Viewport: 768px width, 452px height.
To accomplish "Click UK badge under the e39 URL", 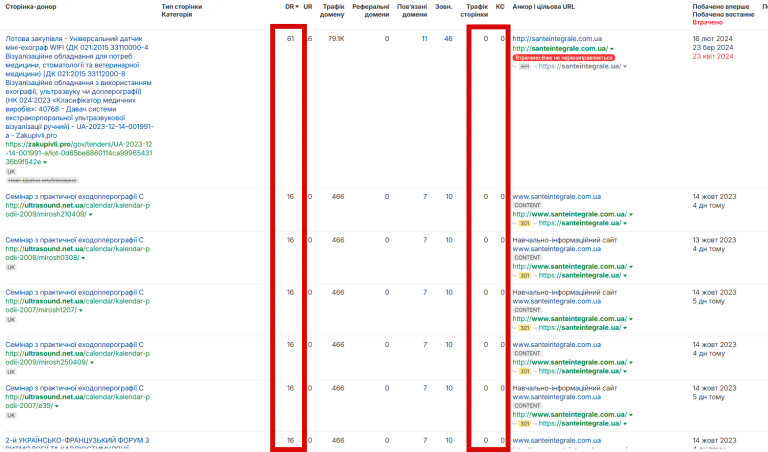I will pyautogui.click(x=11, y=415).
